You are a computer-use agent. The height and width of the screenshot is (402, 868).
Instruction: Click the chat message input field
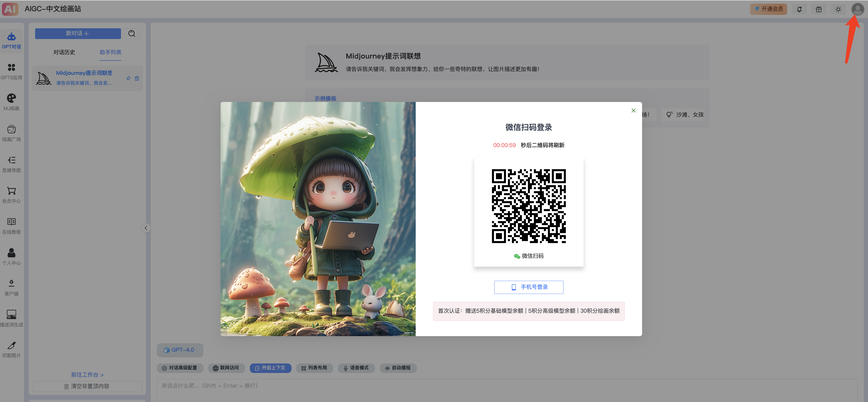point(507,390)
